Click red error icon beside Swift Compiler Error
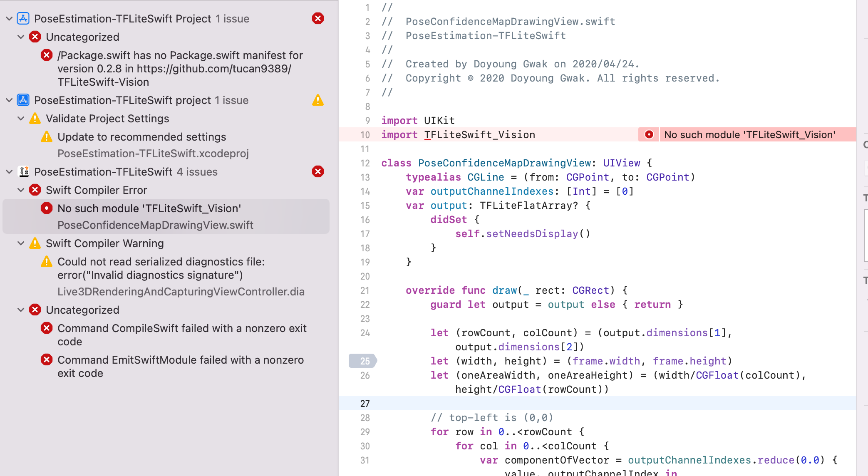868x476 pixels. point(35,190)
